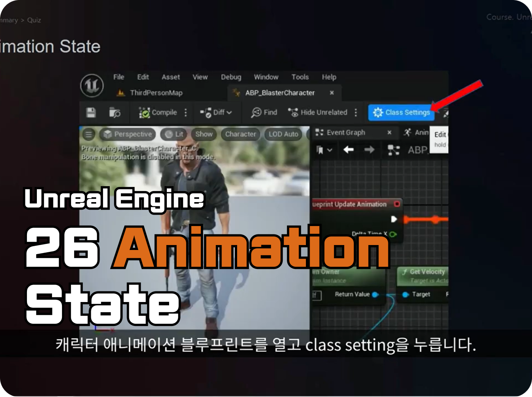The height and width of the screenshot is (397, 532).
Task: Click the Find button
Action: pos(264,112)
